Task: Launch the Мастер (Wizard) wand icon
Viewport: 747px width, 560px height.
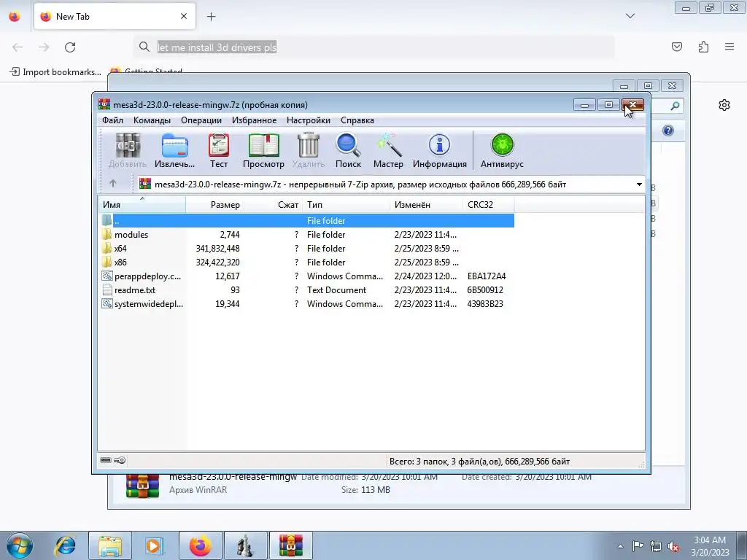Action: [x=388, y=146]
